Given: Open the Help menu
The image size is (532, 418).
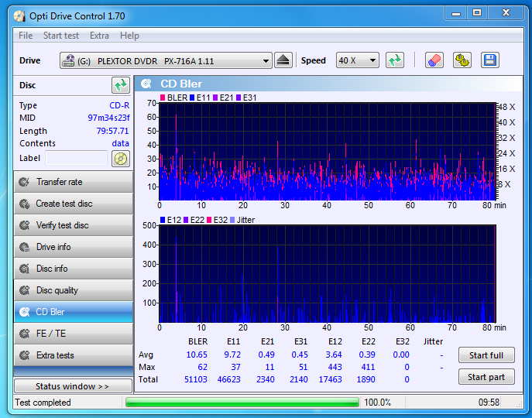Looking at the screenshot, I should pos(129,36).
